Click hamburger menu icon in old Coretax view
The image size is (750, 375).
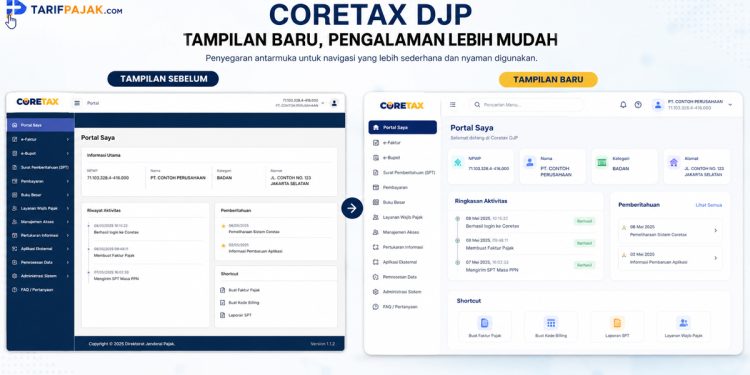pos(77,103)
